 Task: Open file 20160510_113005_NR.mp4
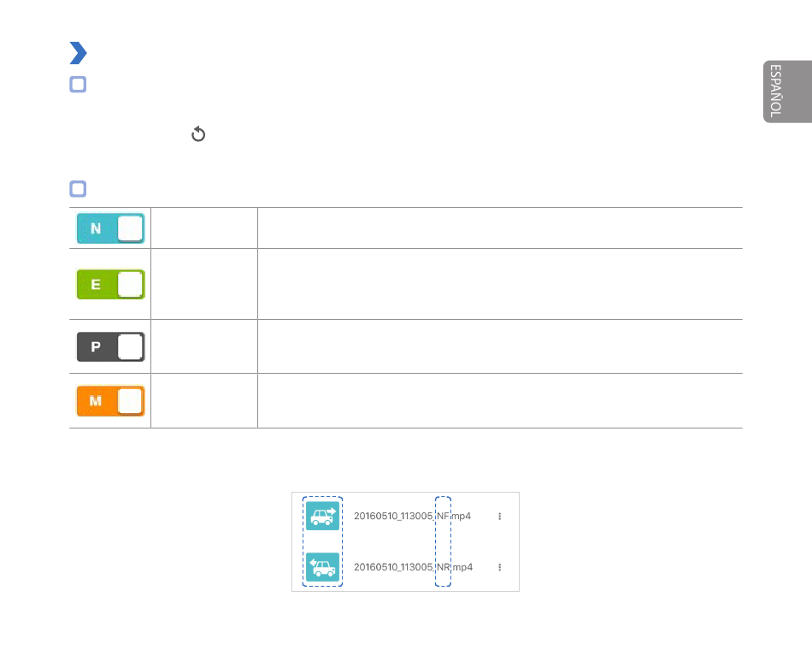point(413,567)
